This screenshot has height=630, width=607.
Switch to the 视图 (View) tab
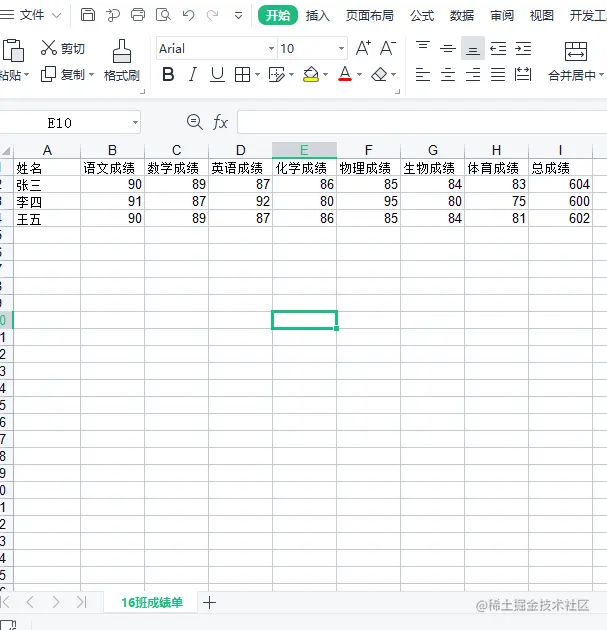click(542, 16)
